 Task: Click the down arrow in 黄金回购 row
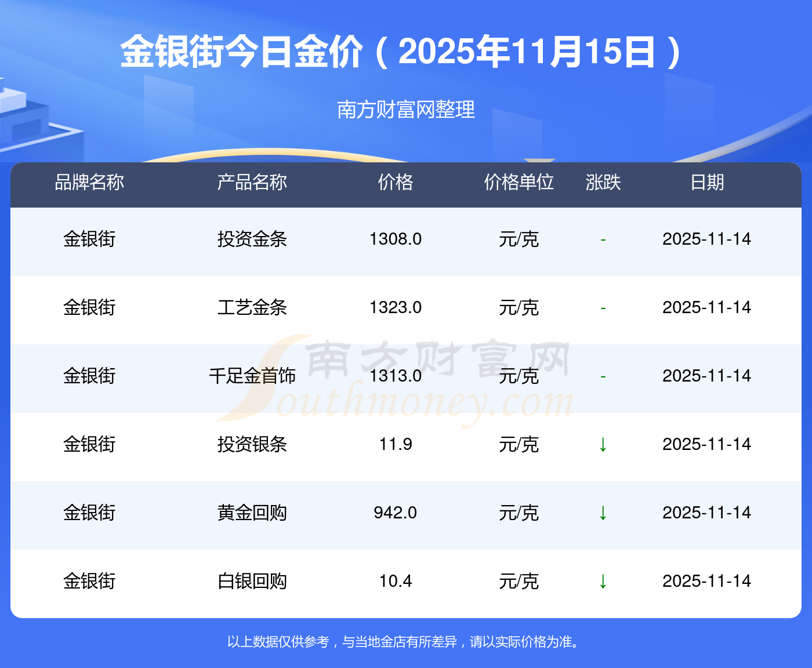click(x=603, y=513)
